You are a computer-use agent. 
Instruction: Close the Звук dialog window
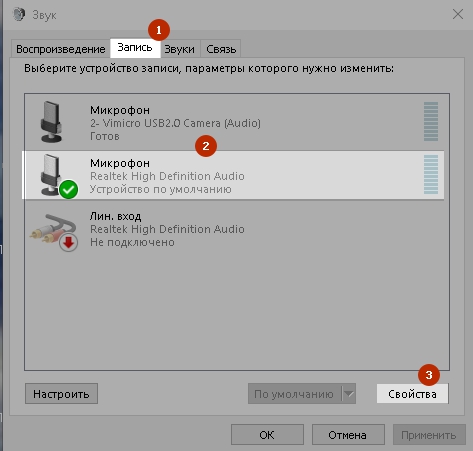458,14
